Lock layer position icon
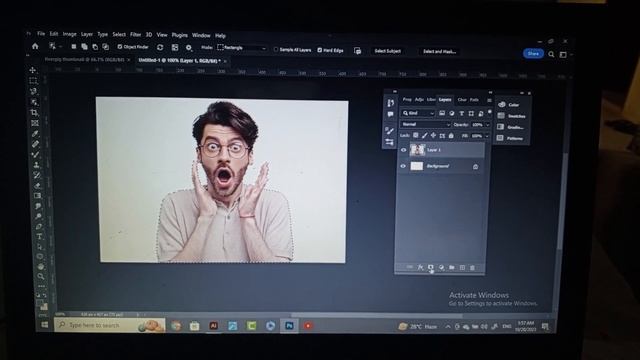 click(433, 136)
